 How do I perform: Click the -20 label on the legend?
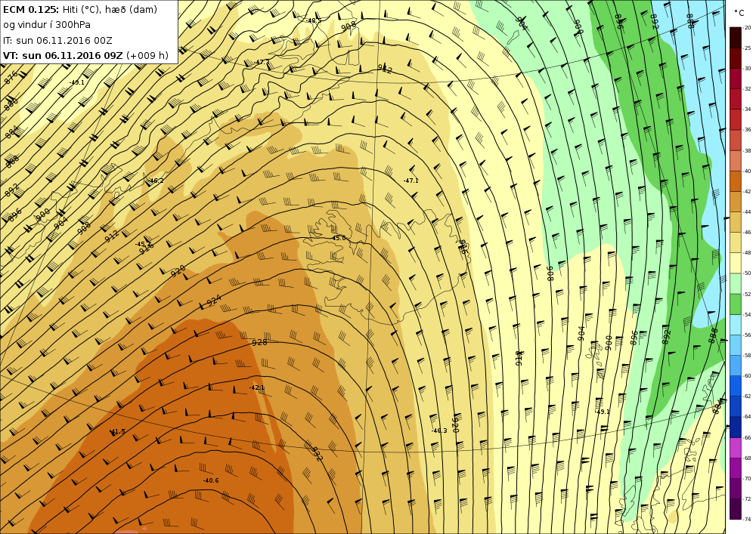747,28
